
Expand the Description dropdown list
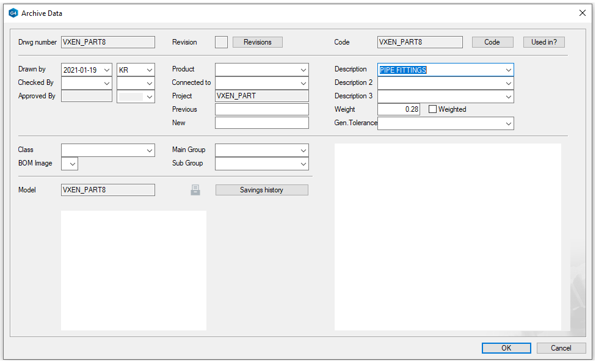(x=508, y=70)
